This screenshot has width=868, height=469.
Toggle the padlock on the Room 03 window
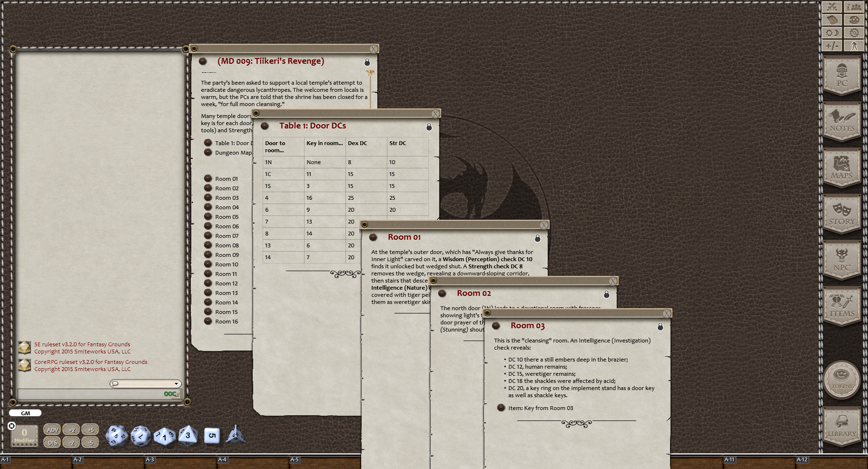[661, 327]
